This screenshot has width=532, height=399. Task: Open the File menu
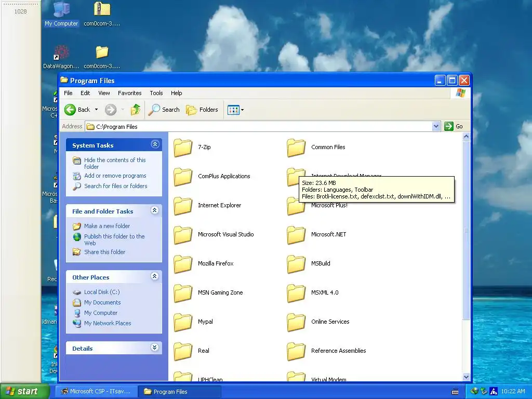68,93
